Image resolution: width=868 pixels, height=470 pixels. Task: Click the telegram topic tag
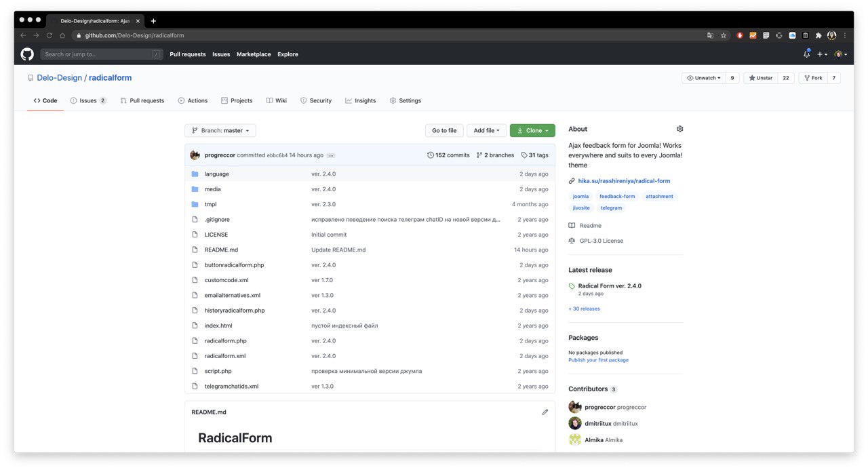[x=611, y=208]
